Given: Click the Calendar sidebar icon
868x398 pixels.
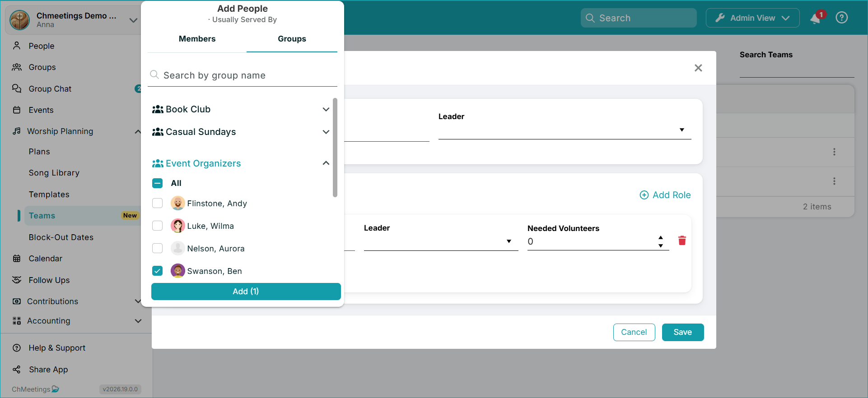Looking at the screenshot, I should (x=17, y=259).
